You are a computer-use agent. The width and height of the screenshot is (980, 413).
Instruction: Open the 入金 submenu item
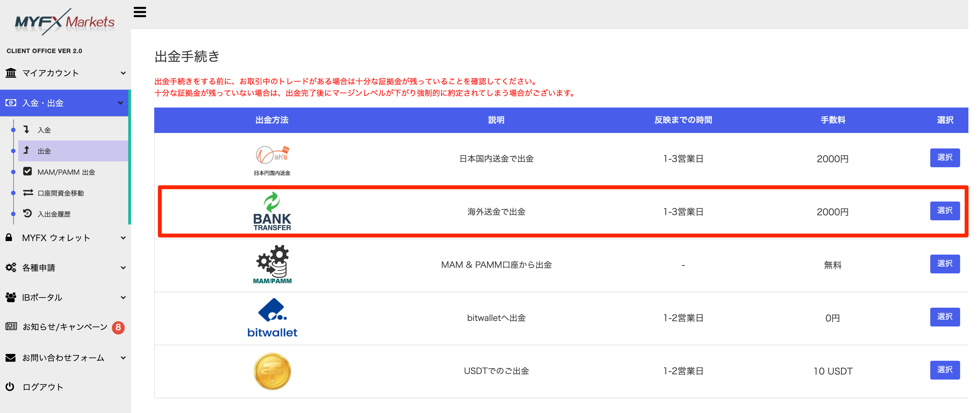(73, 130)
